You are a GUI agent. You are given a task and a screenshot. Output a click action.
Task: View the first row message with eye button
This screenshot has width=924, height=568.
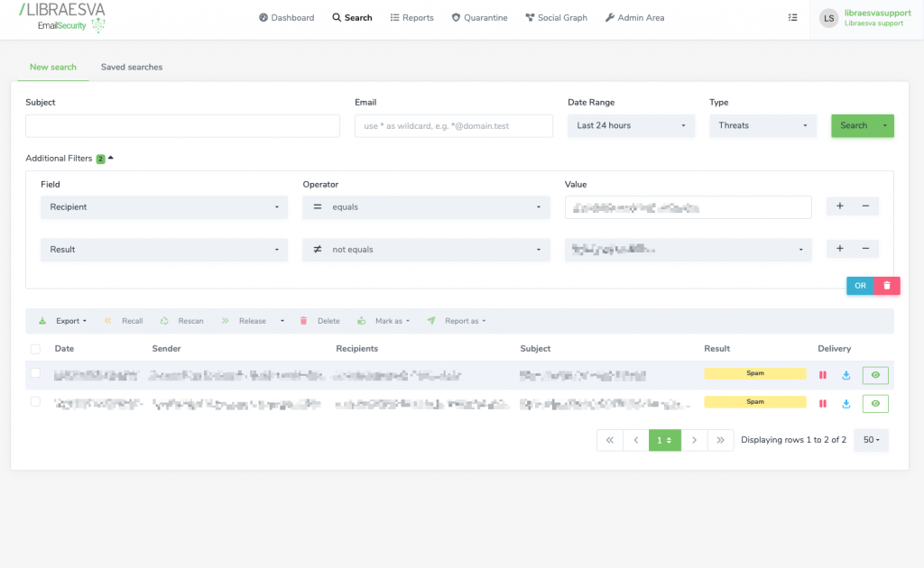pyautogui.click(x=875, y=375)
